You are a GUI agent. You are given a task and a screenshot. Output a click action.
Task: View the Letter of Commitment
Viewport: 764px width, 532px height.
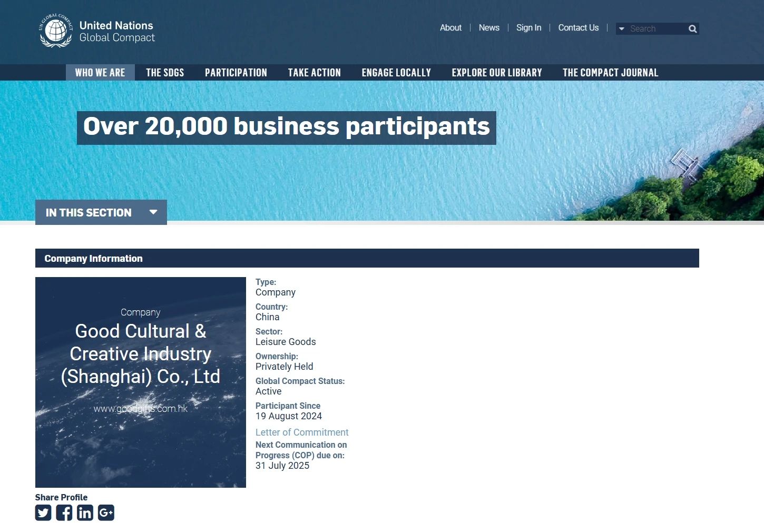302,432
